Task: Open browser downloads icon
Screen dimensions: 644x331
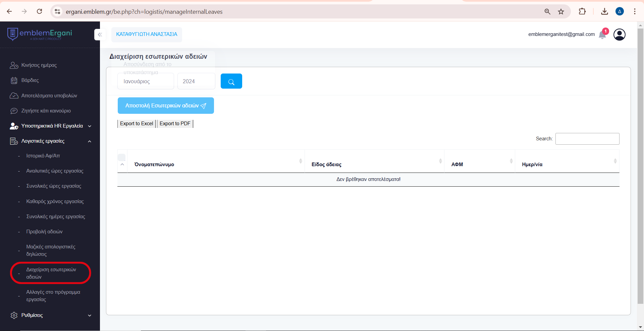Action: [604, 12]
